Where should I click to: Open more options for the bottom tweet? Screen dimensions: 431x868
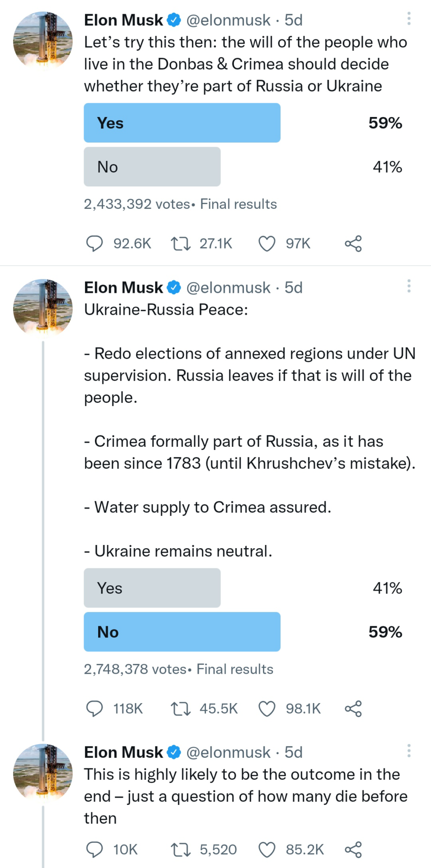(x=409, y=751)
